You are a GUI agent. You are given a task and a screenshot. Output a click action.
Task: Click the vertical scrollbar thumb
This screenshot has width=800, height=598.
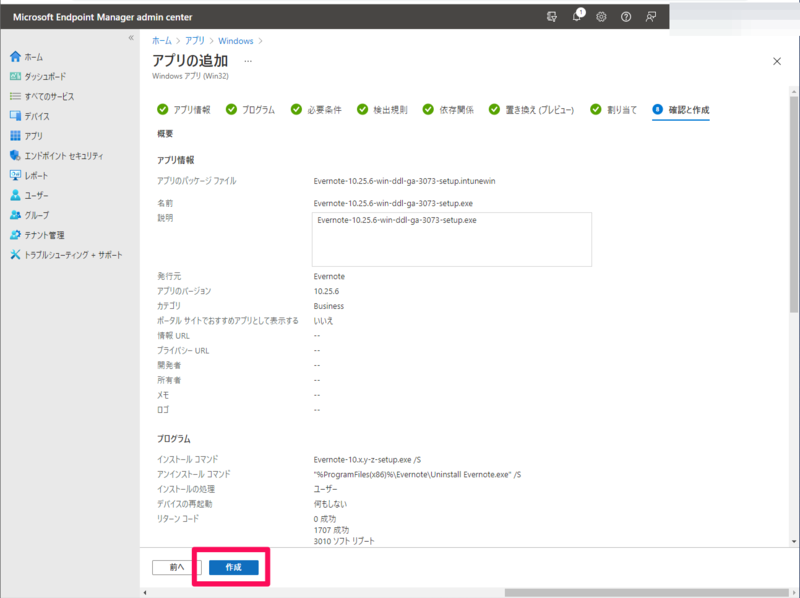point(793,204)
